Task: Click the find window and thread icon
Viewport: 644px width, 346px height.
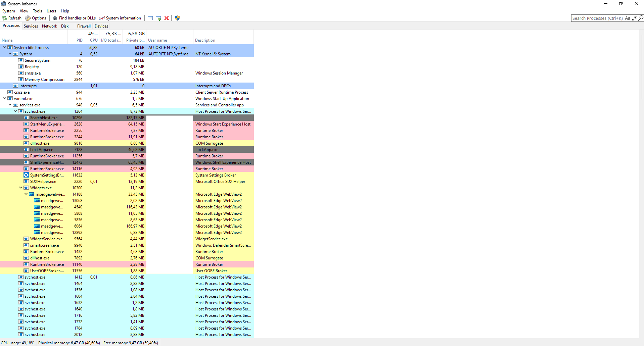Action: point(158,18)
